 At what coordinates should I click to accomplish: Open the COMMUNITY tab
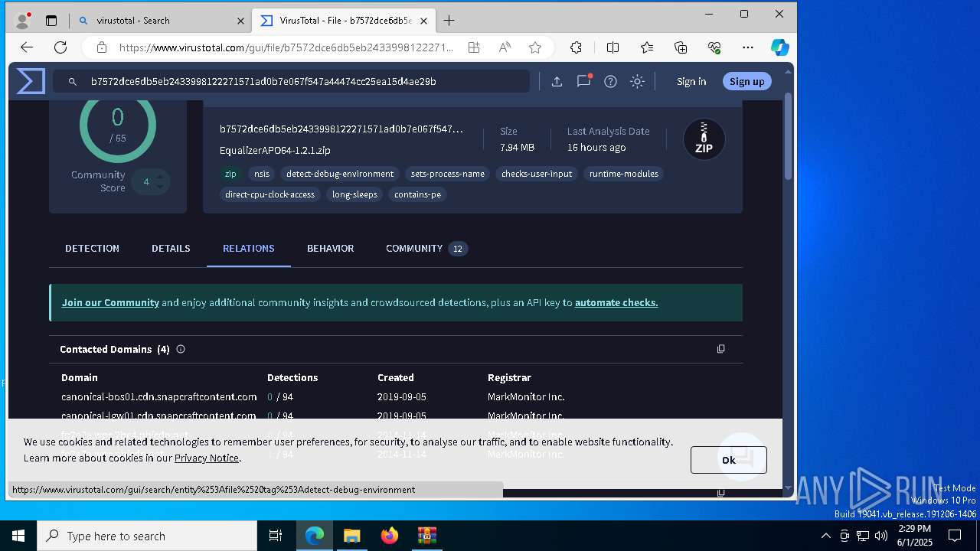pos(426,248)
